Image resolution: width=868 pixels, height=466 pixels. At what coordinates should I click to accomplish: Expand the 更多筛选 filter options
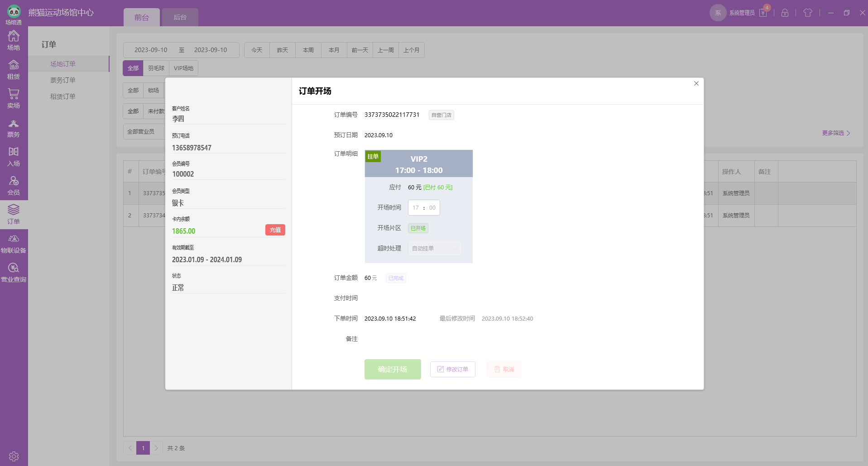pos(836,133)
